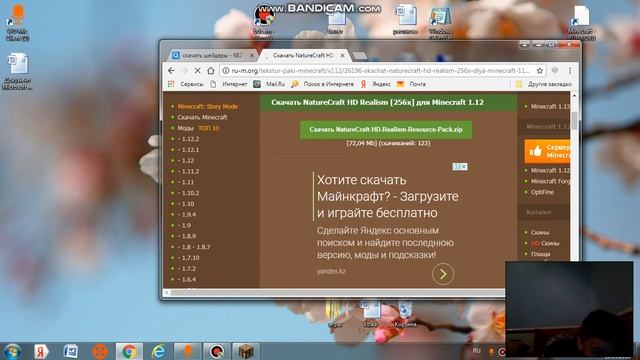
Task: Click the orange thumbs-up servers banner
Action: (547, 151)
